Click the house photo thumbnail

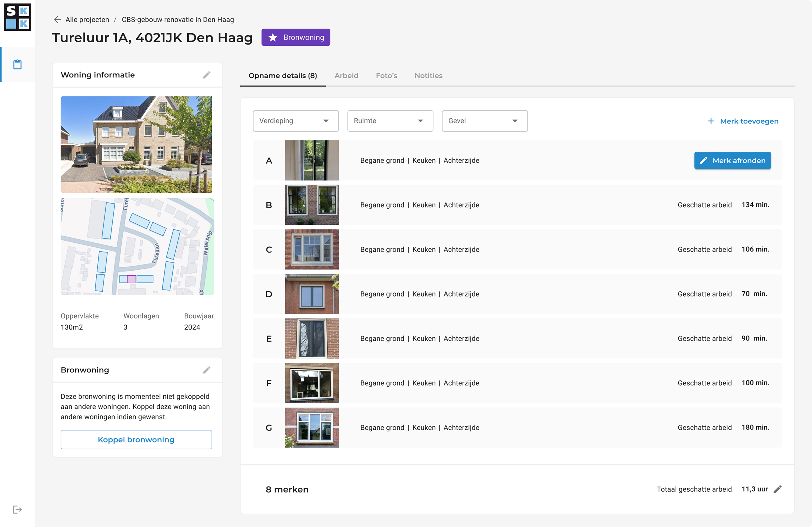(136, 144)
